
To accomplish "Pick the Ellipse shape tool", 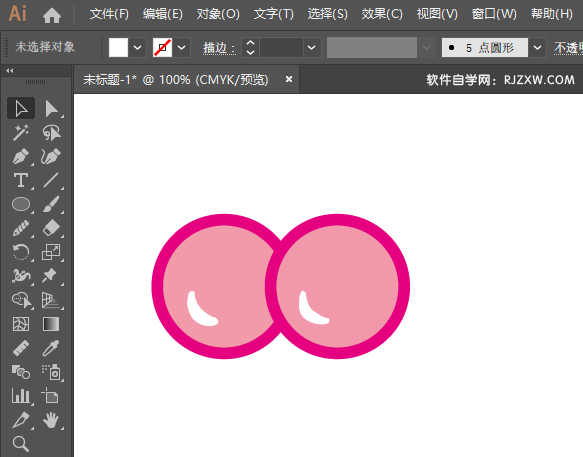I will pyautogui.click(x=21, y=204).
